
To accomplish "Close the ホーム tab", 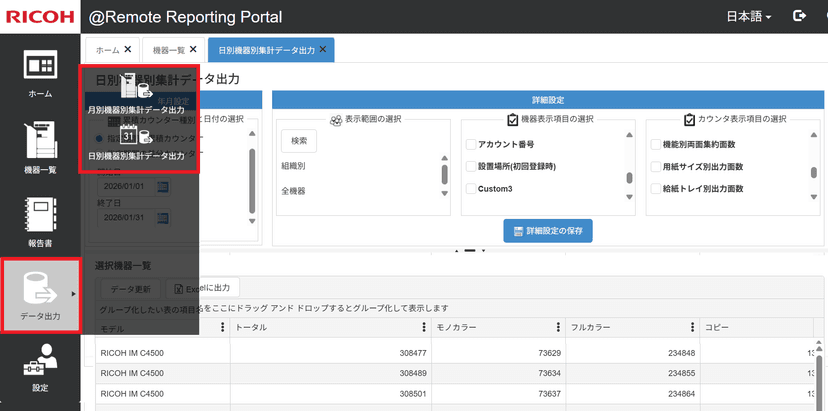I will tap(128, 49).
